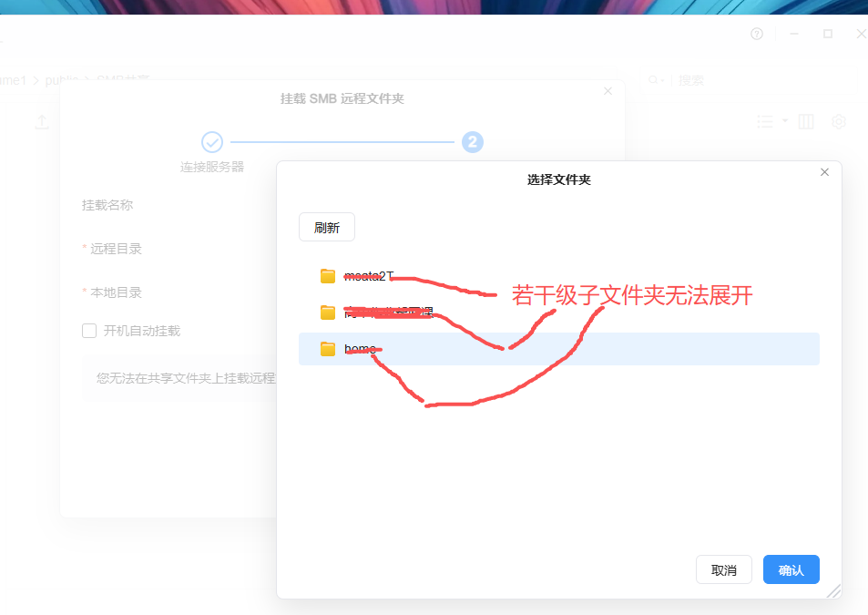Screen dimensions: 868x615
Task: Select the first folder ending in 2T
Action: point(559,276)
